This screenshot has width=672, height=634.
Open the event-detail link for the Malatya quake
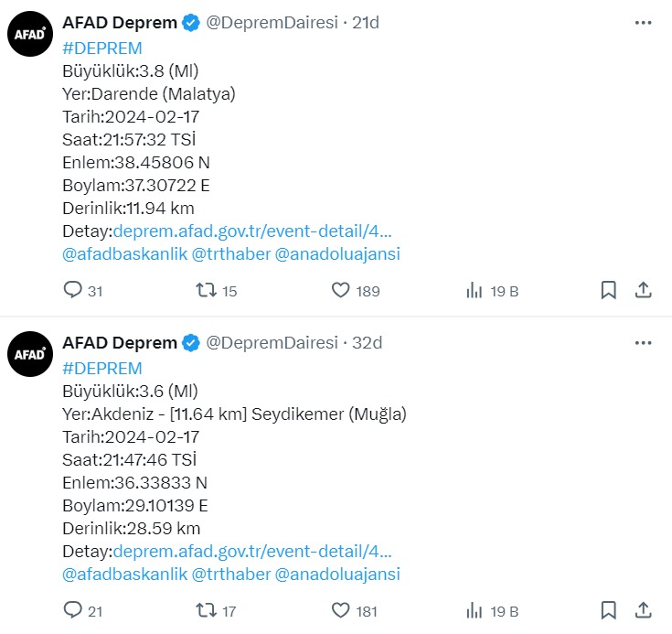point(252,231)
